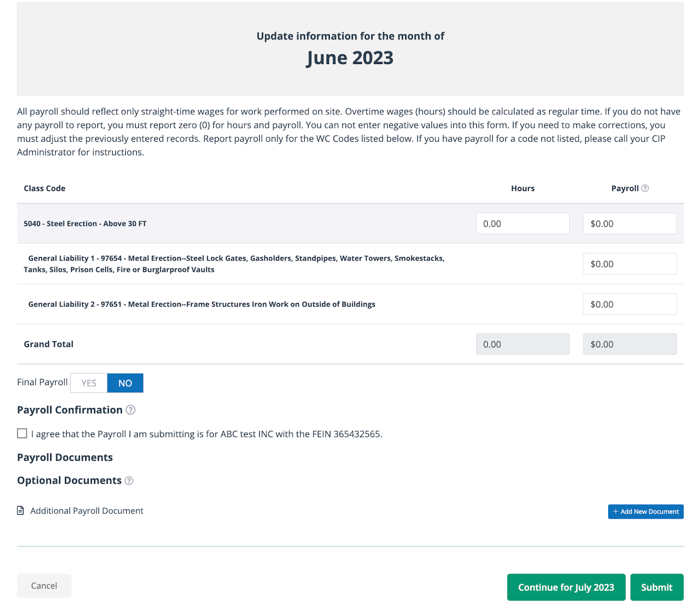Image resolution: width=700 pixels, height=611 pixels.
Task: Click the June 2023 heading
Action: 350,58
